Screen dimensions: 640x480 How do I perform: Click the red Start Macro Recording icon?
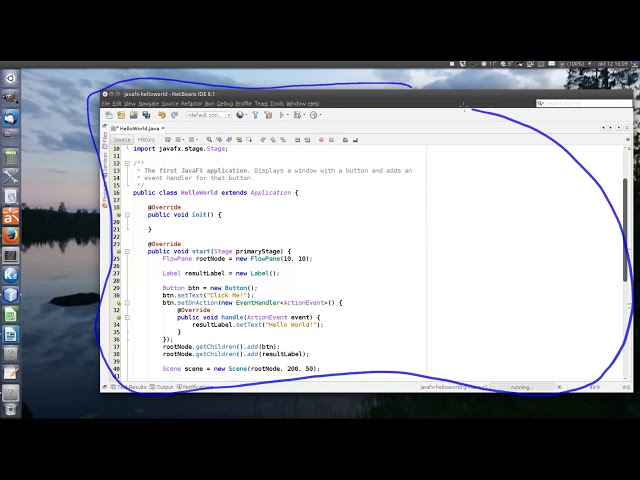tap(321, 140)
